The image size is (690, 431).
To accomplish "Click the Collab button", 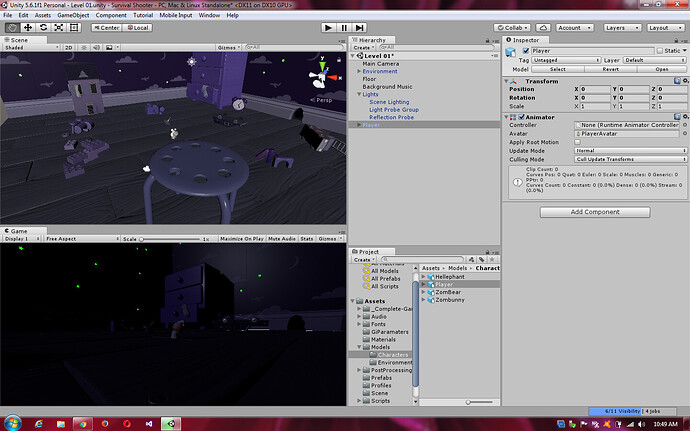I will tap(512, 28).
